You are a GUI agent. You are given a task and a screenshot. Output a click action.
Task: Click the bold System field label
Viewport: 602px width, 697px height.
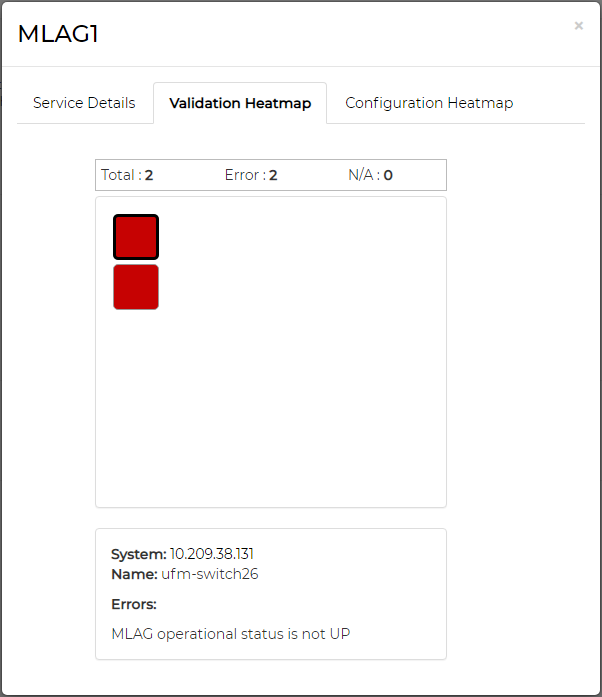click(x=138, y=554)
